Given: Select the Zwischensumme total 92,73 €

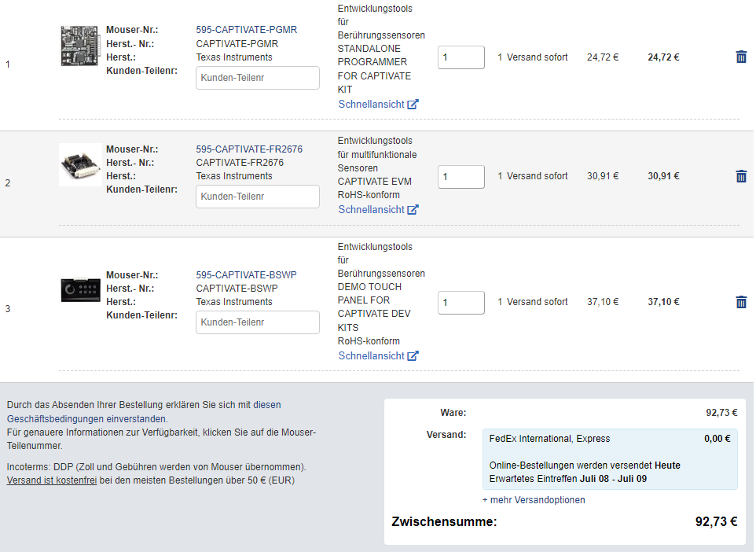Looking at the screenshot, I should pyautogui.click(x=716, y=521).
